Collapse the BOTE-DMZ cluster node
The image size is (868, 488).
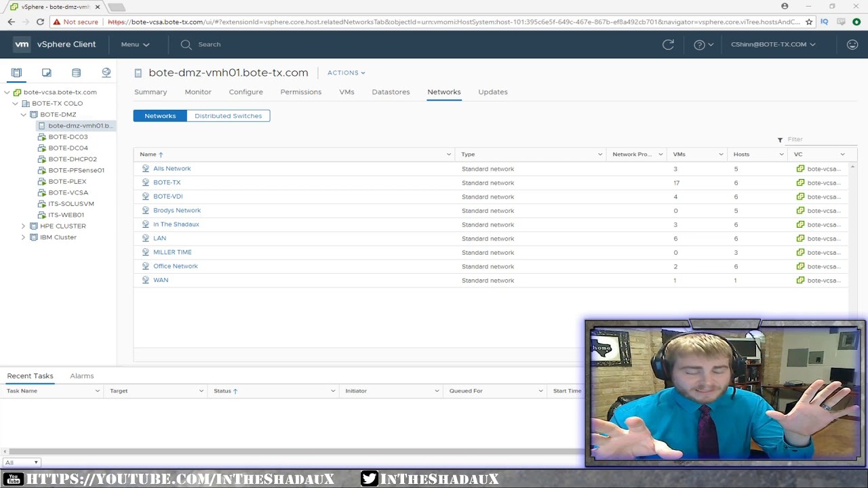pyautogui.click(x=23, y=115)
